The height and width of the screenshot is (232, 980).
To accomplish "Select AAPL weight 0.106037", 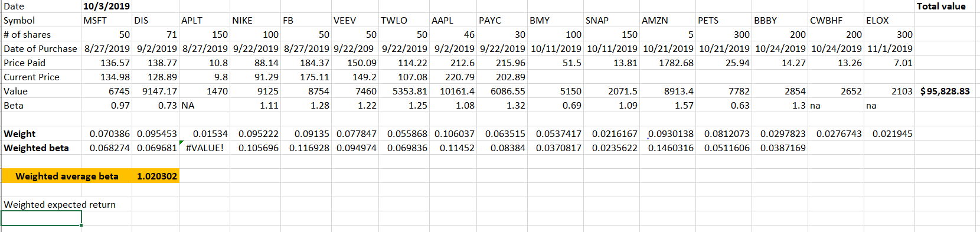I will pyautogui.click(x=453, y=133).
